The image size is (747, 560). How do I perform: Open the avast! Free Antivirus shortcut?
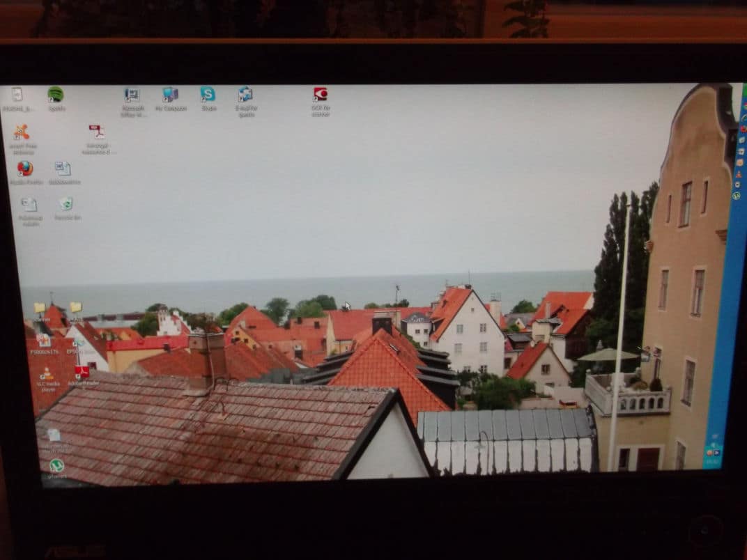(22, 132)
